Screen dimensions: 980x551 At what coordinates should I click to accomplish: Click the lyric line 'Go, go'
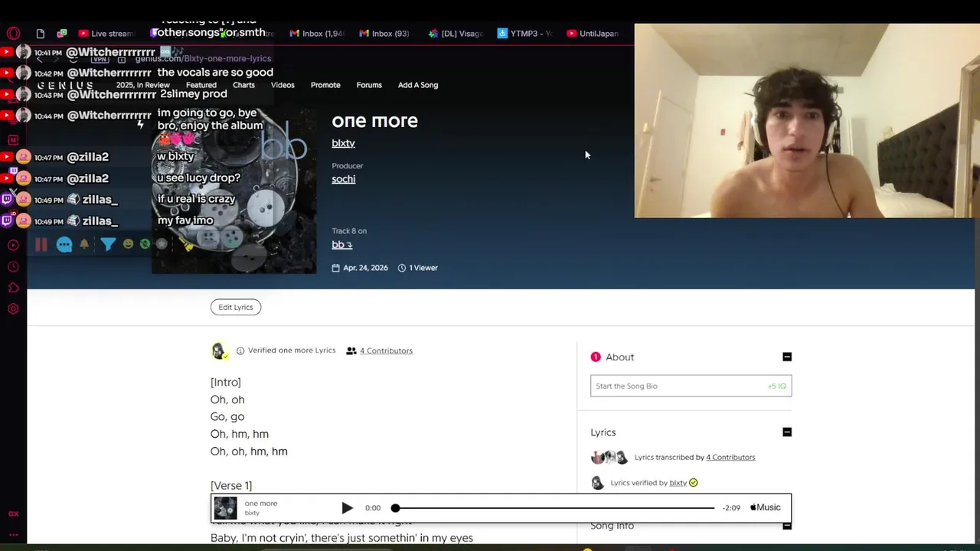point(227,416)
